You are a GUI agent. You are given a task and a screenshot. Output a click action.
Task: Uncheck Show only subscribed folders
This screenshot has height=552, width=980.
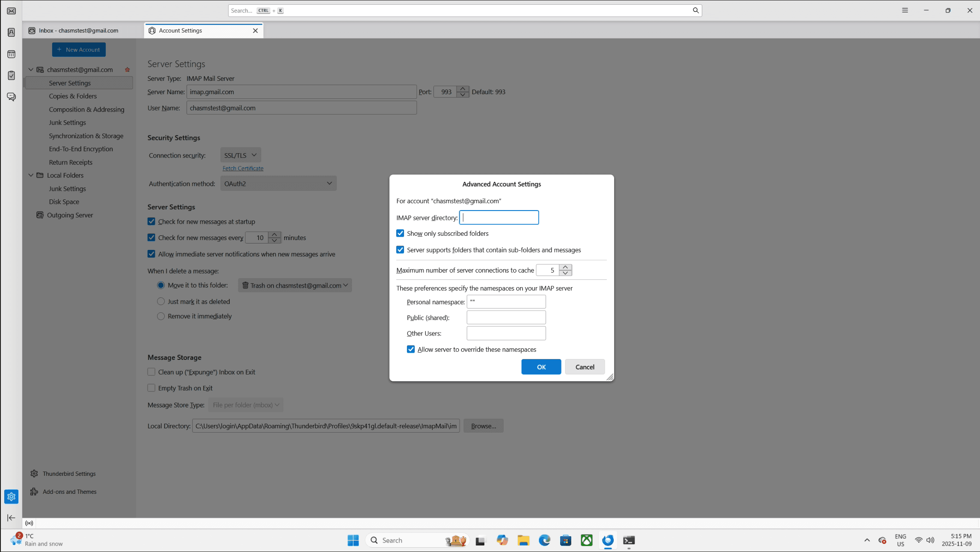click(x=400, y=233)
